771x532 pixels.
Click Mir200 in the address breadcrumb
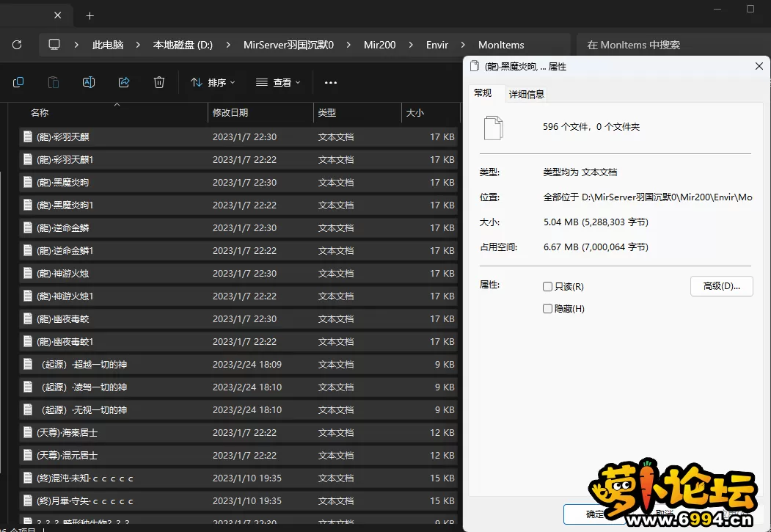(379, 45)
